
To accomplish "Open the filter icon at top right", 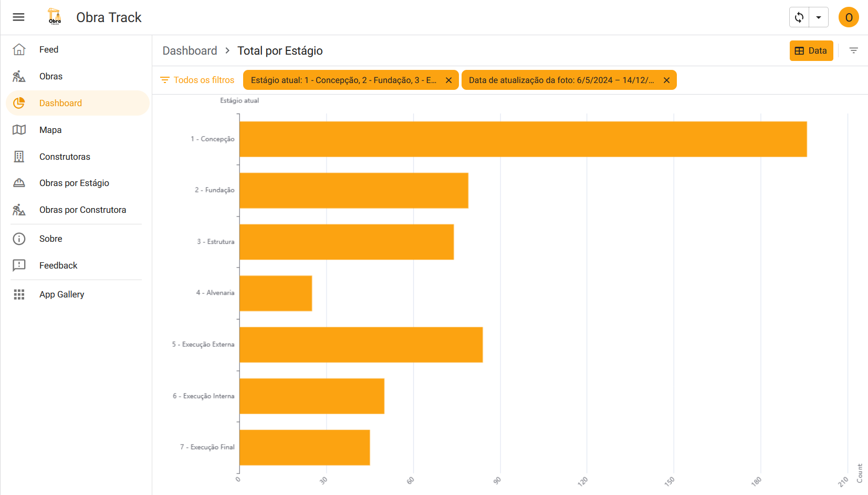I will [853, 51].
